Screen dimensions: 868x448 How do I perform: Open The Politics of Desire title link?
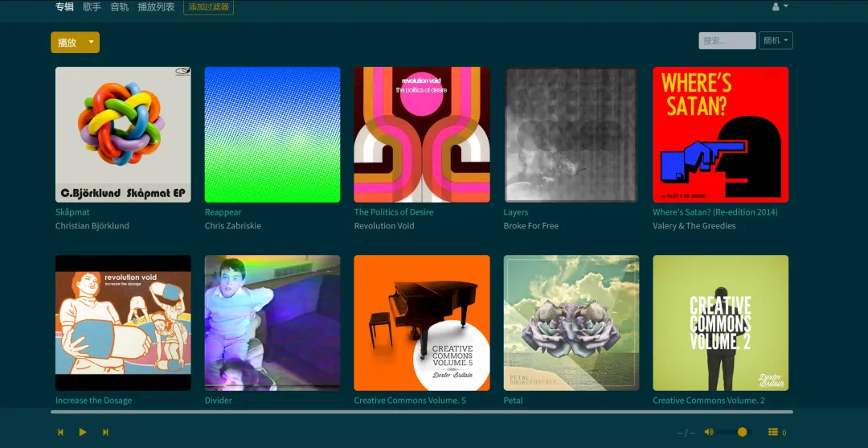click(394, 212)
